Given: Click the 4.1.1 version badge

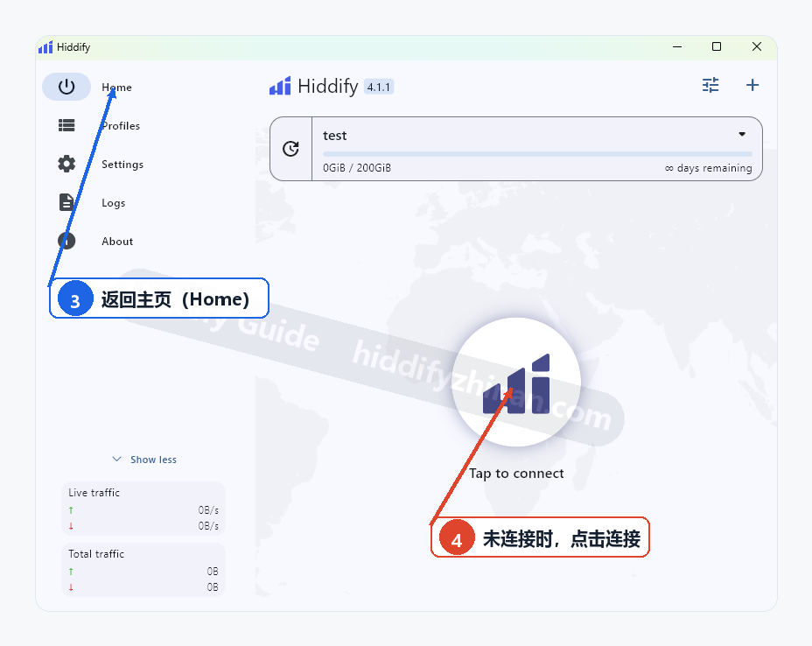Looking at the screenshot, I should click(379, 87).
